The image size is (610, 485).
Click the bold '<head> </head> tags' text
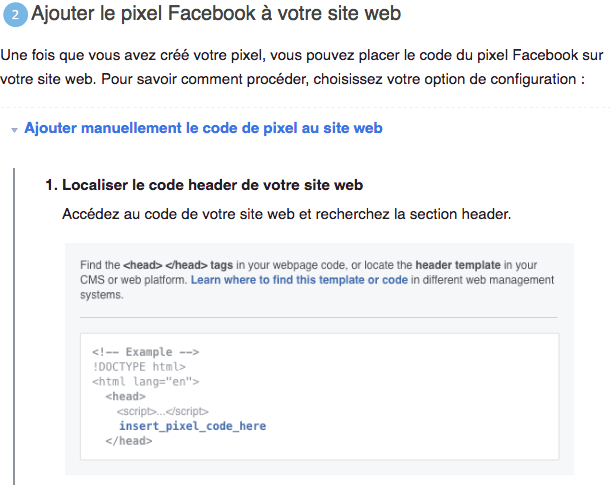178,264
